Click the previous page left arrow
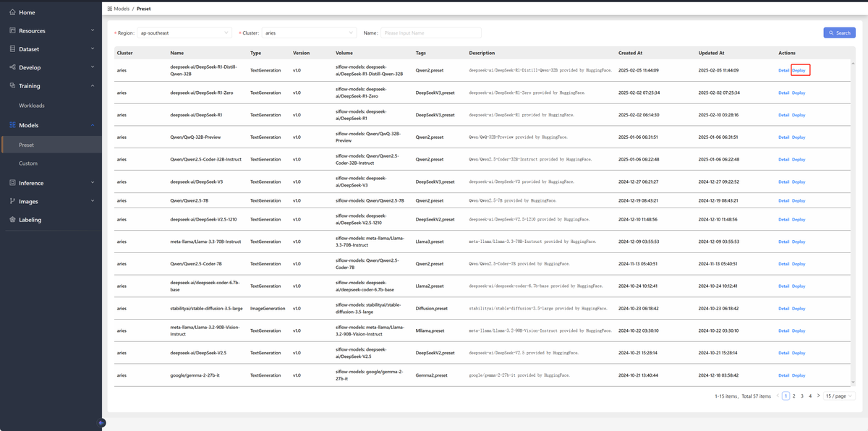 click(x=778, y=396)
